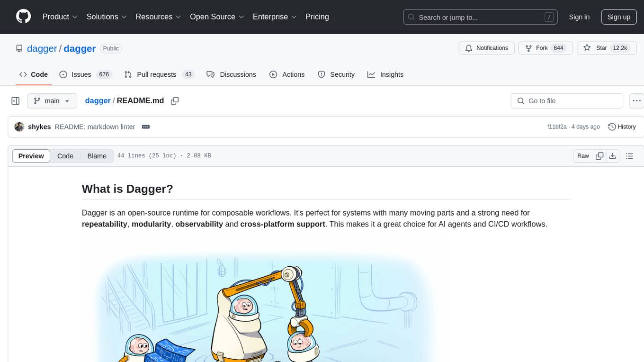
Task: Open the Actions tab
Action: coord(287,74)
